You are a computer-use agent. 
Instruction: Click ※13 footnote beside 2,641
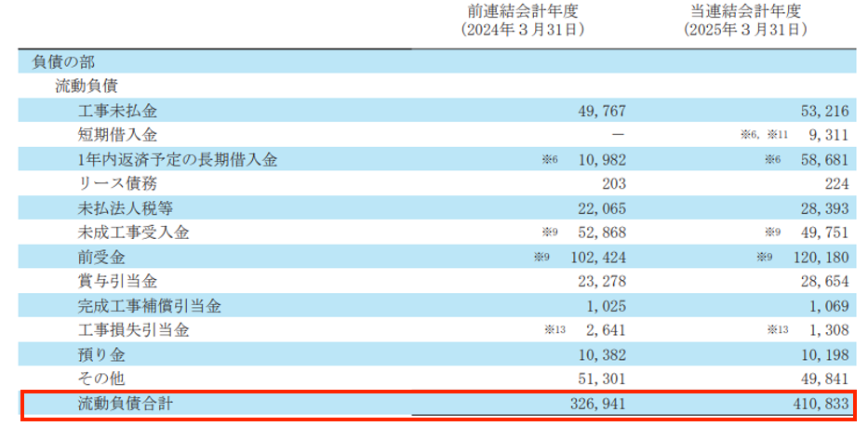554,330
